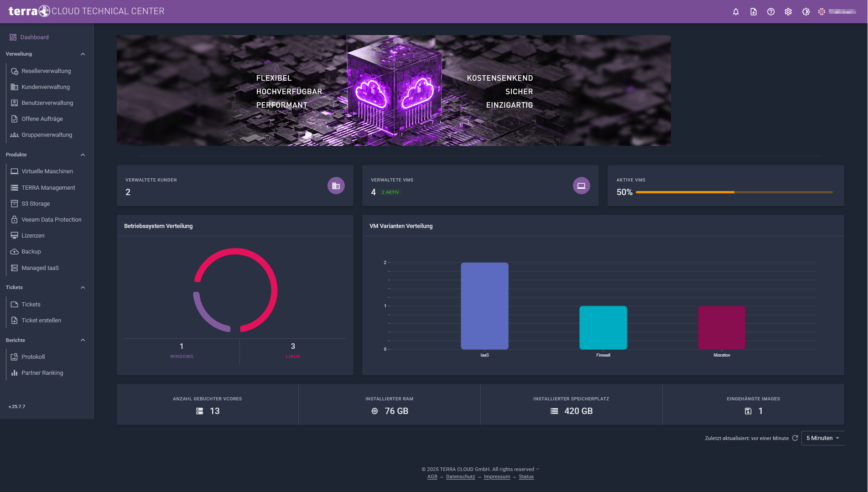Open Virtuelle Maschinen in sidebar
The height and width of the screenshot is (492, 868).
tap(47, 171)
